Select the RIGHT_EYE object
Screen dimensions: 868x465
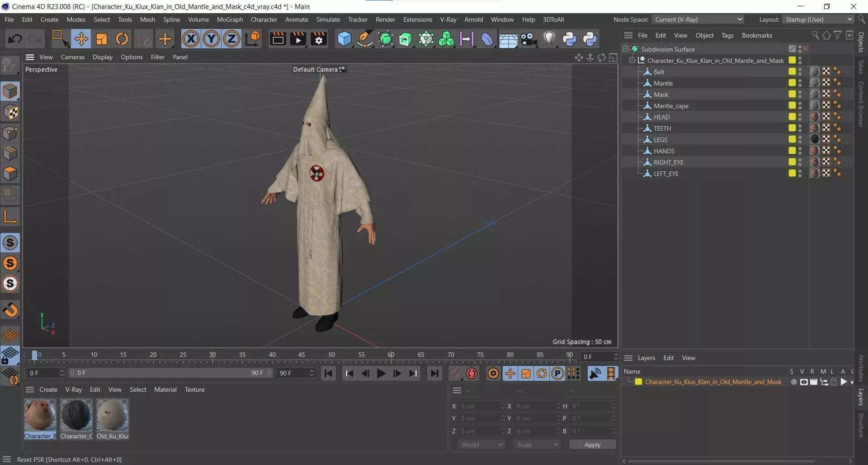click(668, 162)
